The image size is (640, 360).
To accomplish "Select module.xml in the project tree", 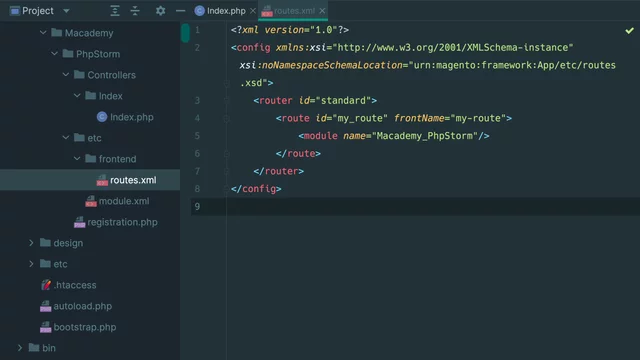I will point(124,201).
